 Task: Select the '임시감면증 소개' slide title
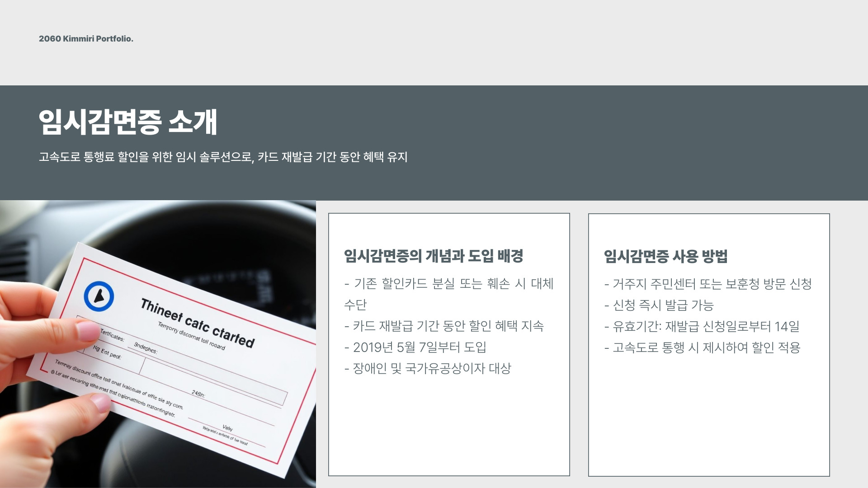(x=128, y=122)
